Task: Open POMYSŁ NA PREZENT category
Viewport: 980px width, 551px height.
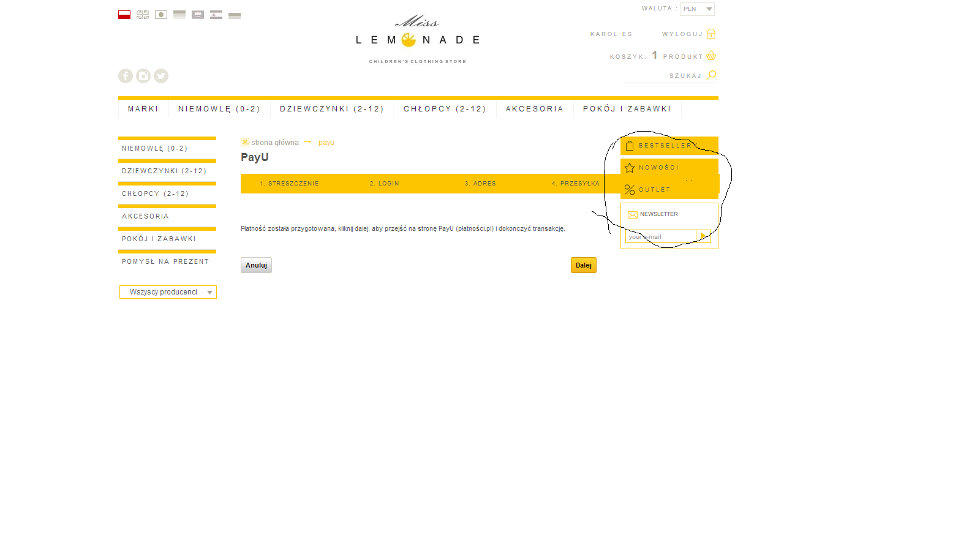Action: pyautogui.click(x=165, y=262)
